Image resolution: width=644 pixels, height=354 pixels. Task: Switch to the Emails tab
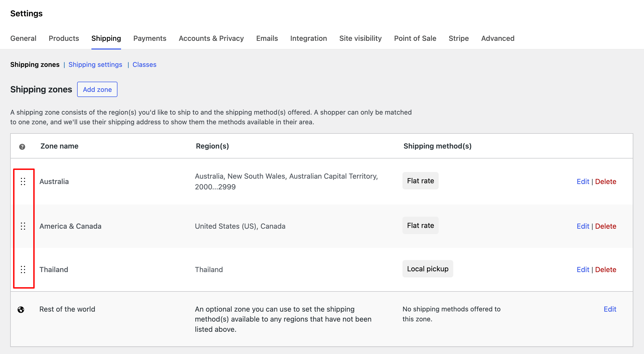(x=267, y=38)
